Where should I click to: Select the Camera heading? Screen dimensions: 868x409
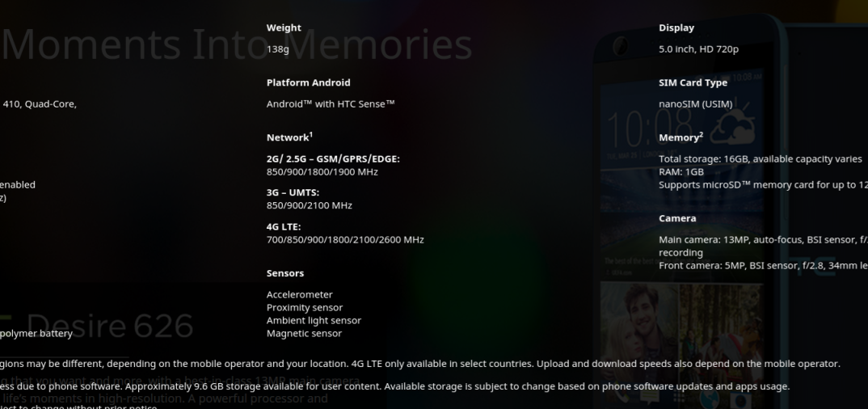[677, 218]
